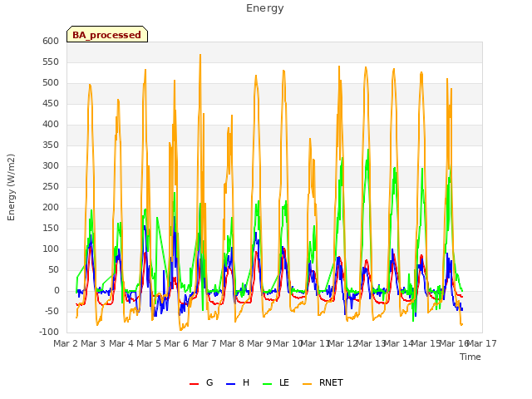Click the green LE legend swatch

268,384
